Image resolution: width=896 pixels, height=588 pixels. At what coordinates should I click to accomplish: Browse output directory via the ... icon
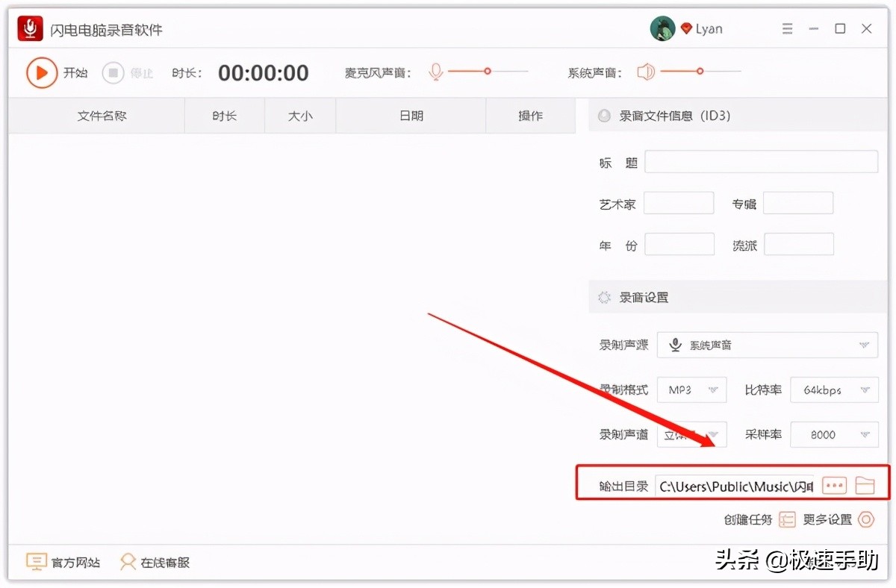click(834, 484)
